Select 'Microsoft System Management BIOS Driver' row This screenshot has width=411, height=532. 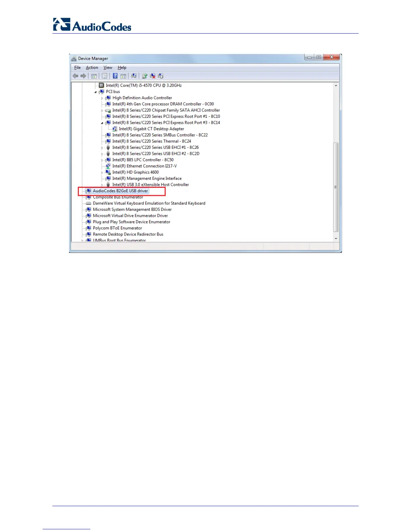tap(132, 210)
